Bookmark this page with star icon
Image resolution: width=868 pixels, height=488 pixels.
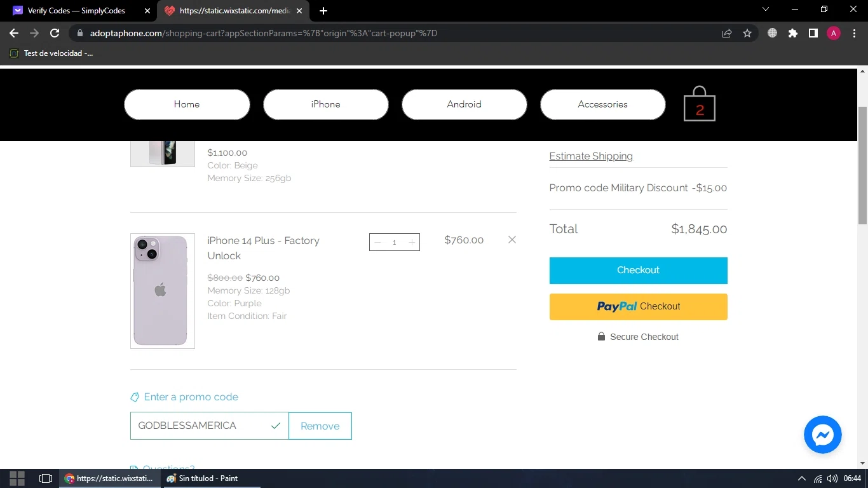pos(747,33)
